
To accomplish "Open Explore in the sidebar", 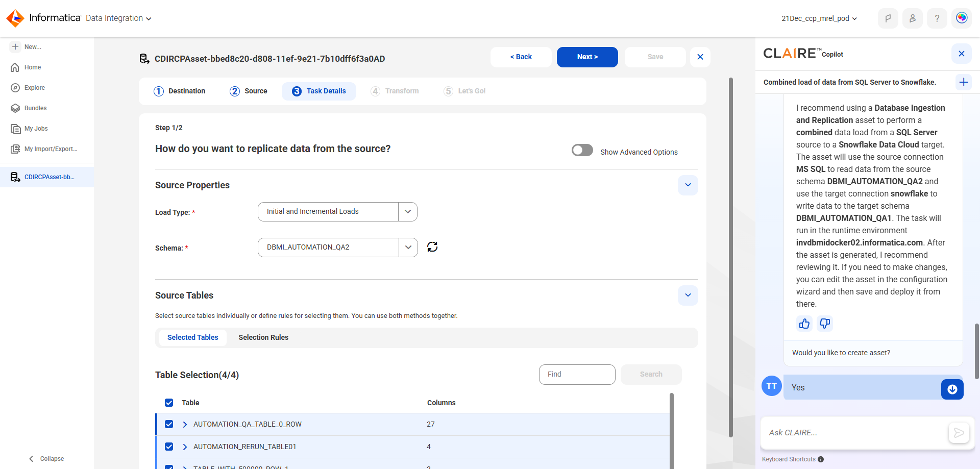I will tap(35, 88).
